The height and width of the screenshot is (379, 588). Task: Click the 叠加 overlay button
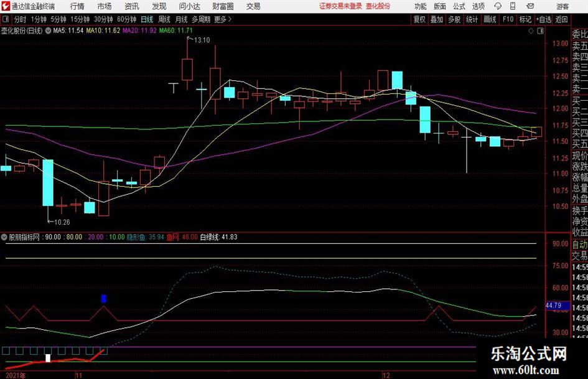click(437, 19)
